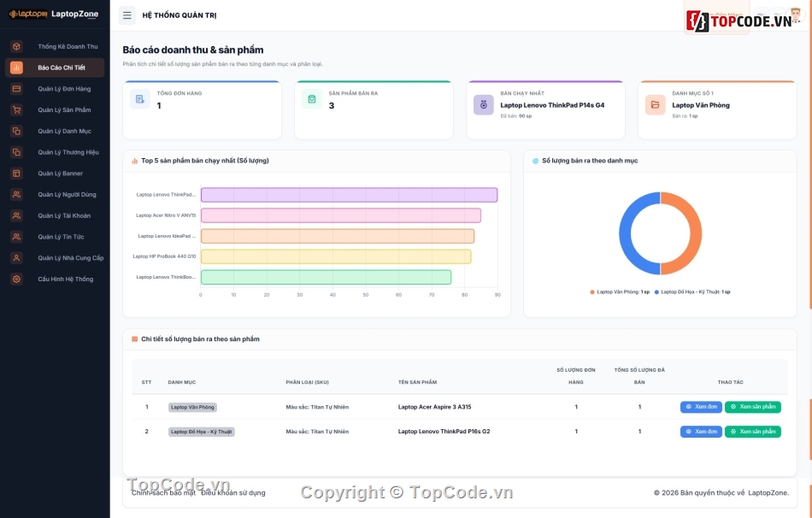Click the Quản Lý Thương Hiệu sidebar icon
The width and height of the screenshot is (812, 518).
point(16,152)
